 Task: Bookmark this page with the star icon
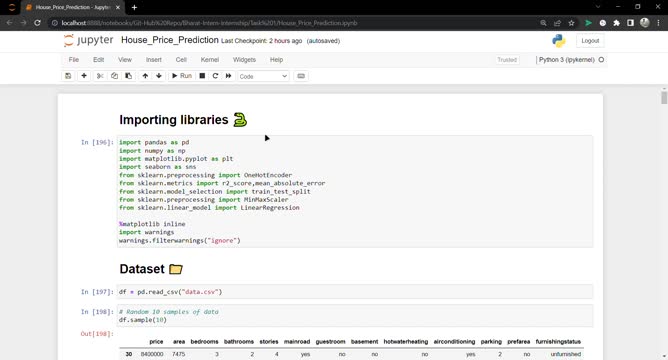(x=571, y=23)
